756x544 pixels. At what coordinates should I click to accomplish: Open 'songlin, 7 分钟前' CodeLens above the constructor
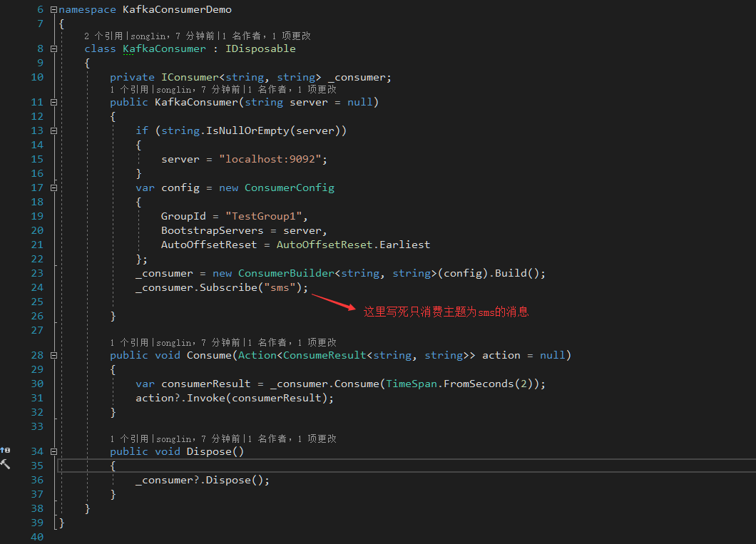point(198,90)
